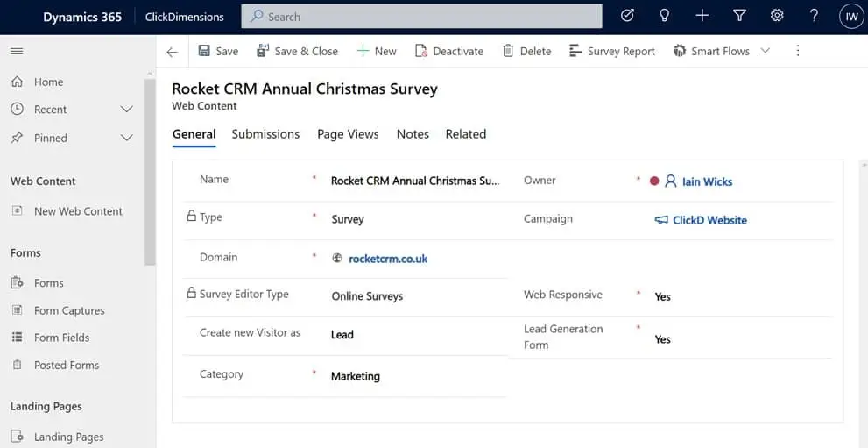Click the Pinned pin icon
The height and width of the screenshot is (448, 868).
(x=18, y=138)
